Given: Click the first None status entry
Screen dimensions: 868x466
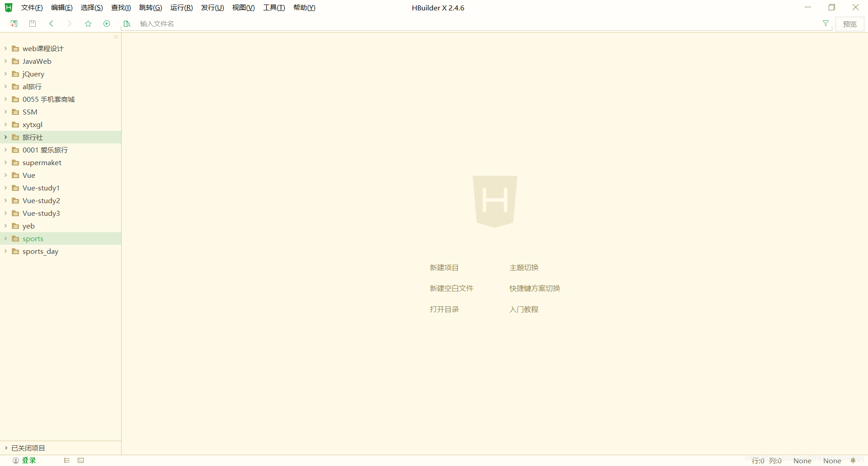Looking at the screenshot, I should pyautogui.click(x=802, y=461).
